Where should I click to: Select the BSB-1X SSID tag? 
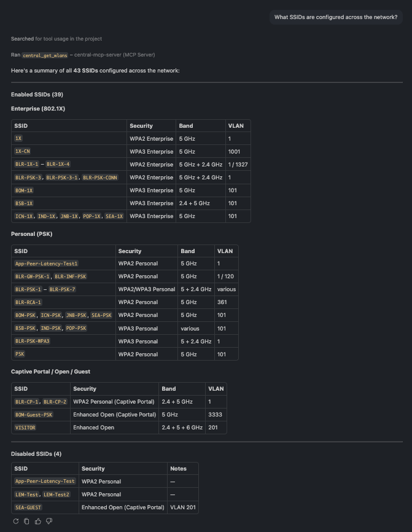(x=24, y=203)
